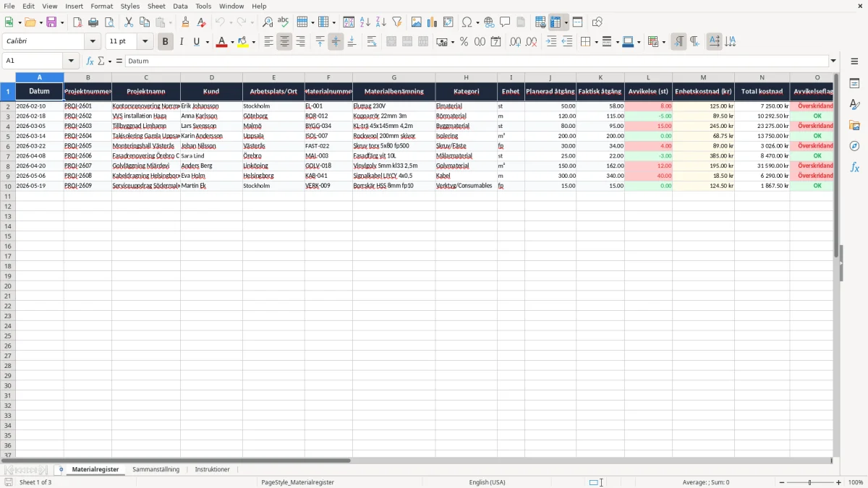868x488 pixels.
Task: Open the 11 pt font size dropdown
Action: 145,42
